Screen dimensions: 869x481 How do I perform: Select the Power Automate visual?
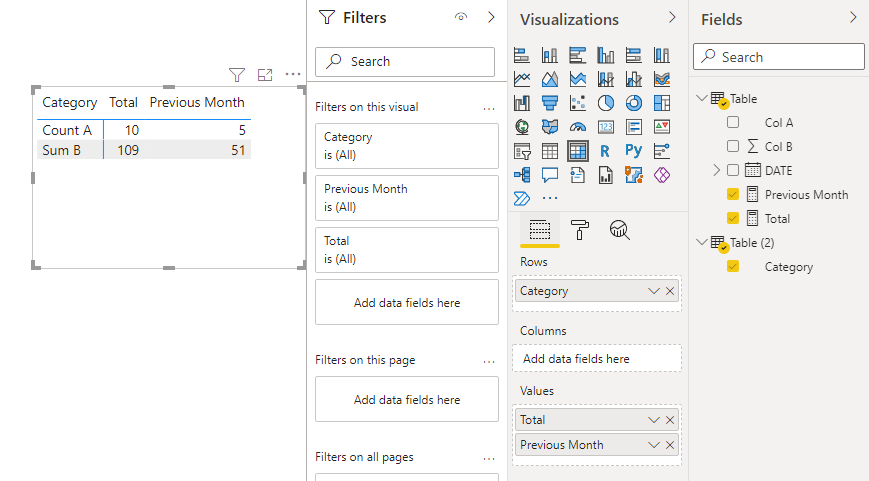tap(522, 198)
